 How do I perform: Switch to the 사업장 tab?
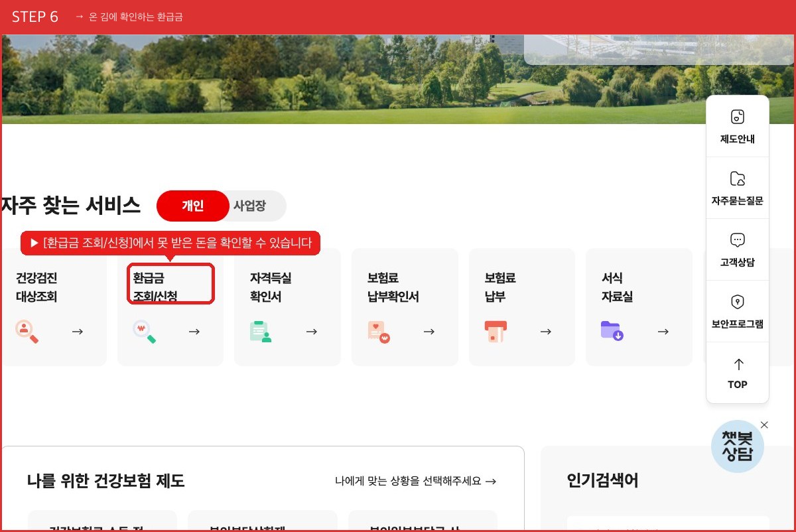249,206
